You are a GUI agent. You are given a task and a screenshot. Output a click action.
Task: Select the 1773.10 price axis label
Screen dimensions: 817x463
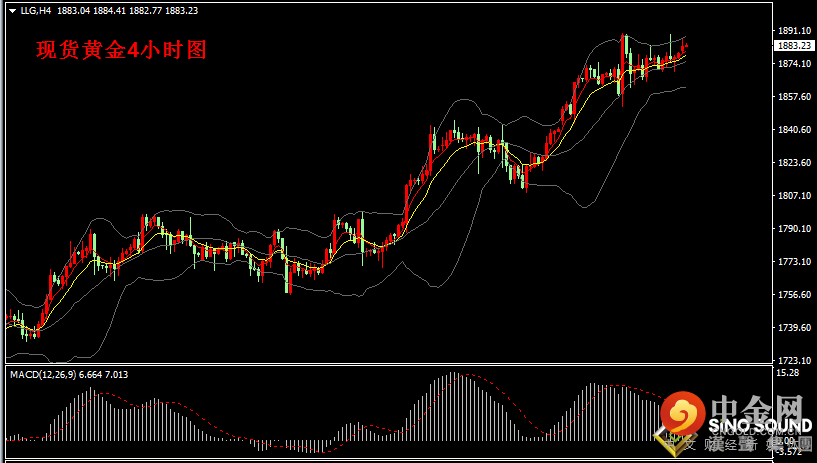point(794,261)
